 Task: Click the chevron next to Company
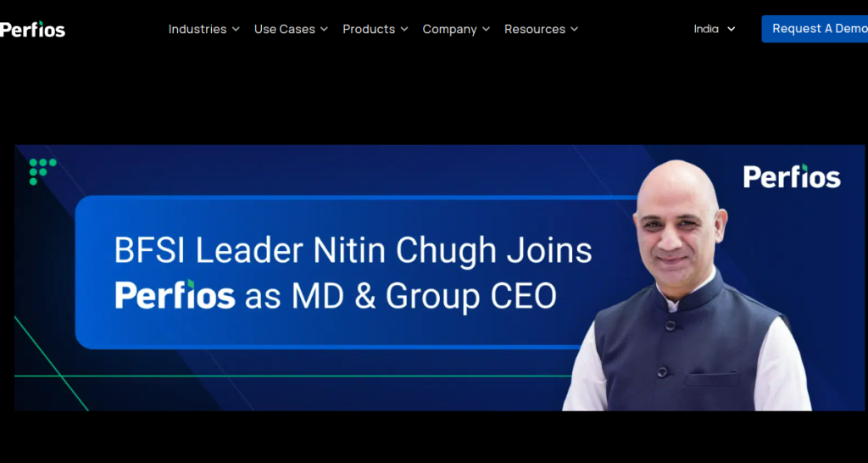(486, 30)
